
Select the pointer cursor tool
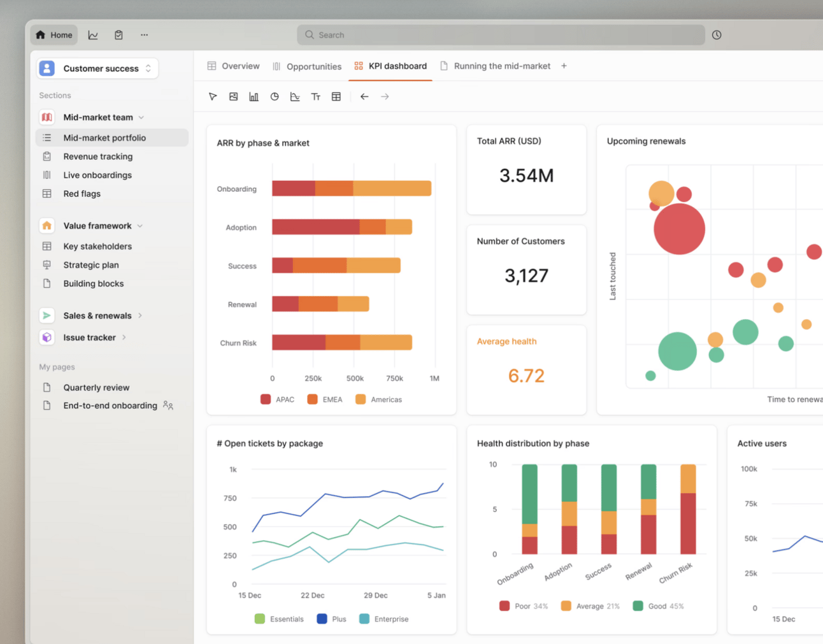[x=213, y=97]
